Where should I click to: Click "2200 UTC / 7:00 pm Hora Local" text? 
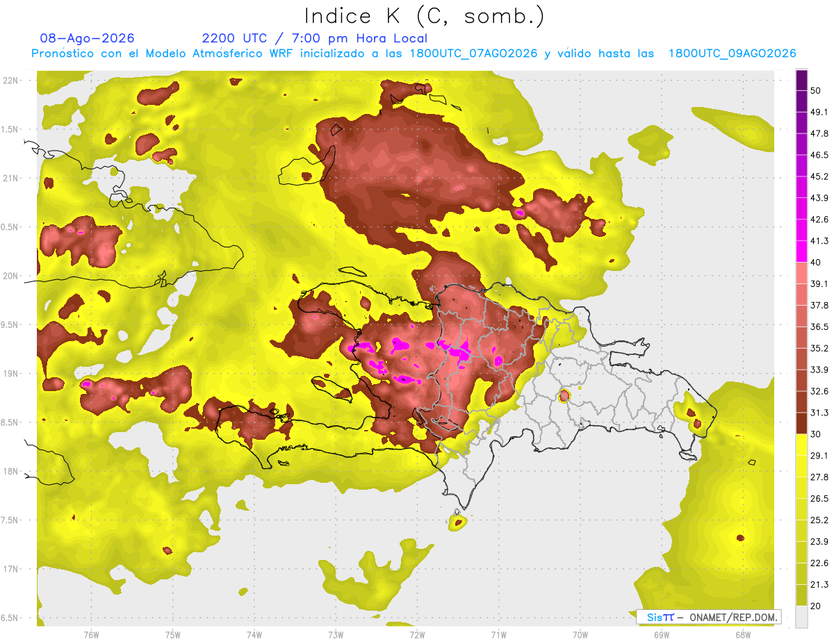315,38
